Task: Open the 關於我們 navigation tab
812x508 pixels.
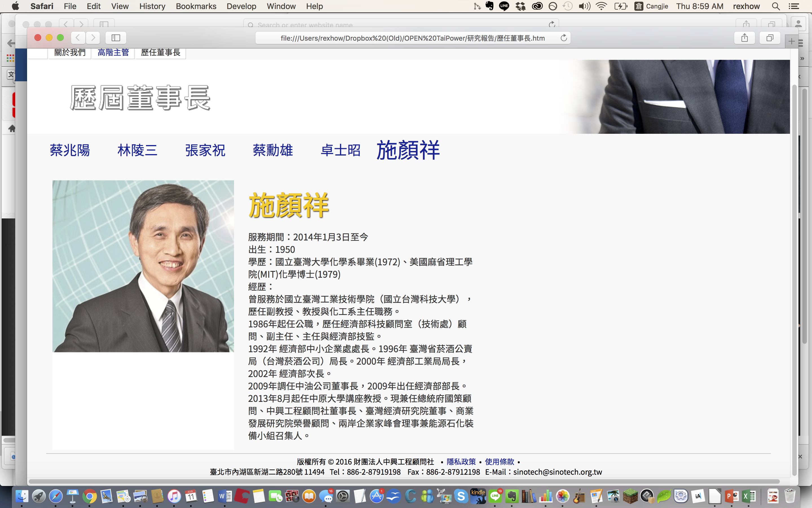Action: pyautogui.click(x=70, y=52)
